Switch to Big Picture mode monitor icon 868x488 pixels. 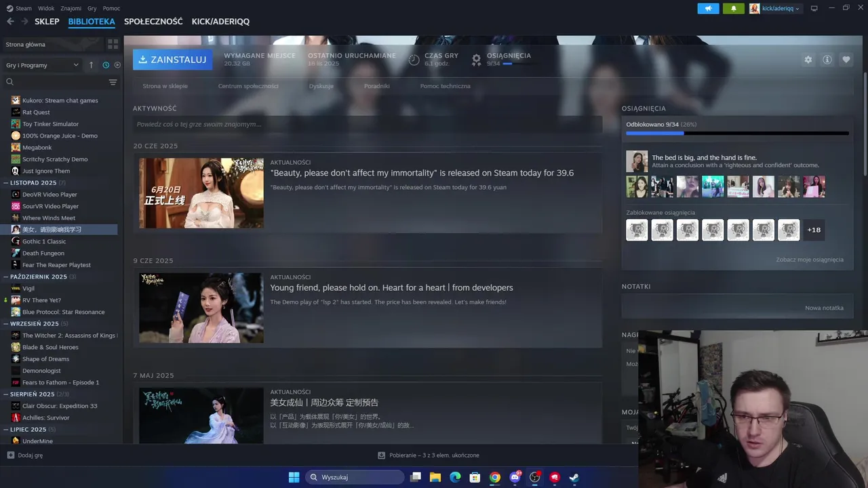click(814, 8)
